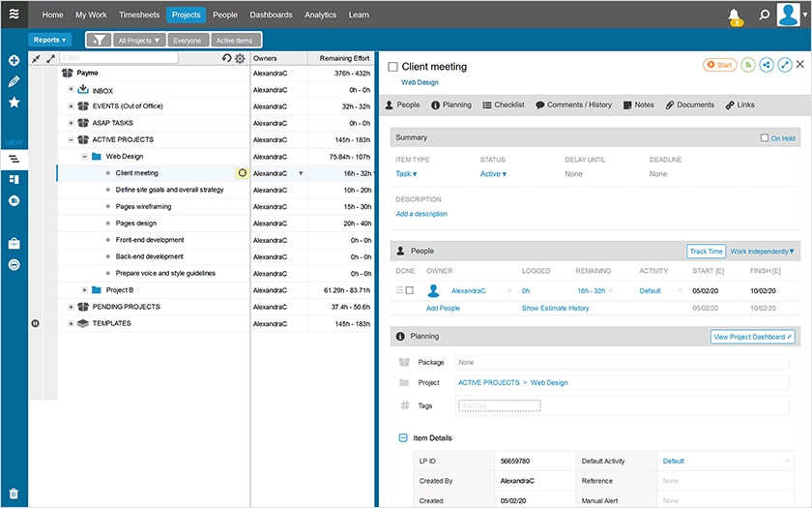Expand the INBOX tree row
The height and width of the screenshot is (508, 812).
coord(71,89)
